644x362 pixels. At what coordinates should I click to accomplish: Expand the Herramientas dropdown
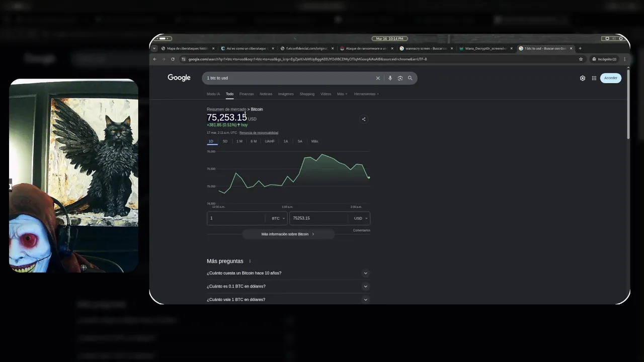click(366, 94)
